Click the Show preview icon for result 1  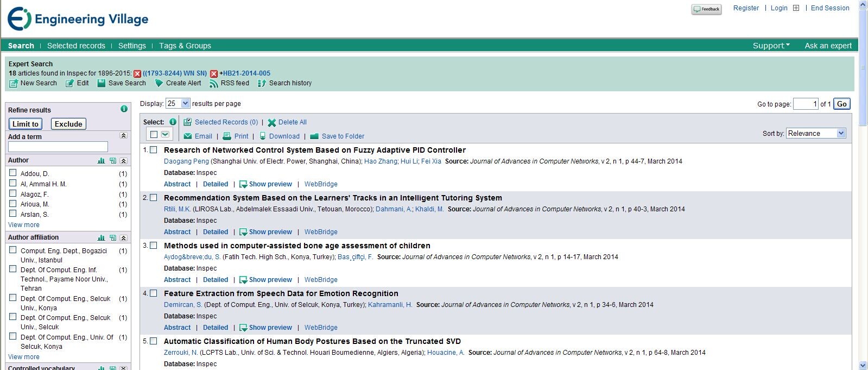pos(243,185)
